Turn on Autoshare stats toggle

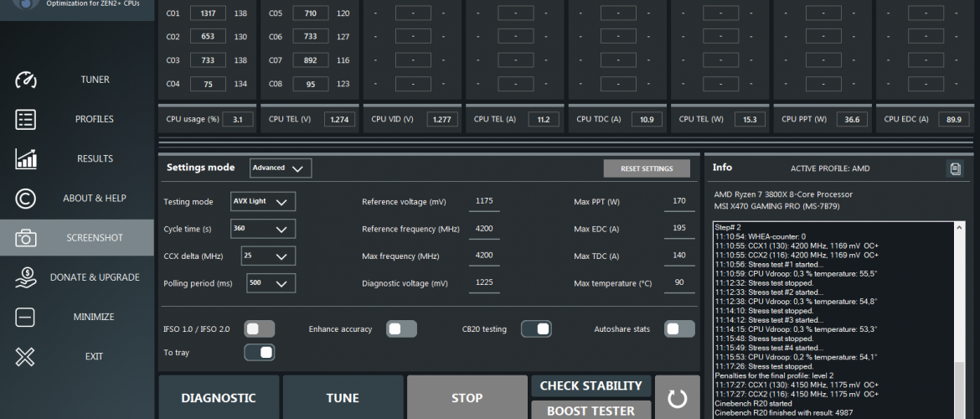coord(679,328)
